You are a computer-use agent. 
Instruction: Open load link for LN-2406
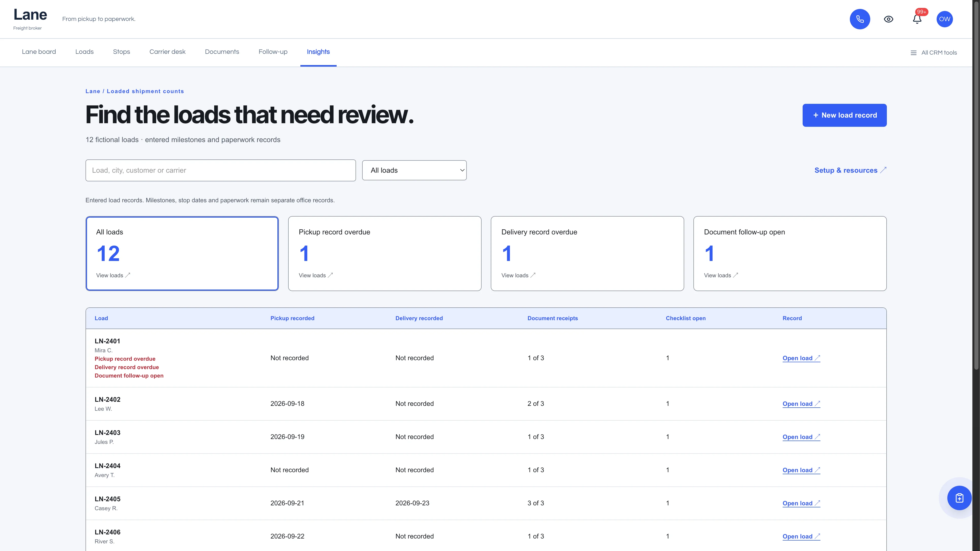pyautogui.click(x=801, y=536)
